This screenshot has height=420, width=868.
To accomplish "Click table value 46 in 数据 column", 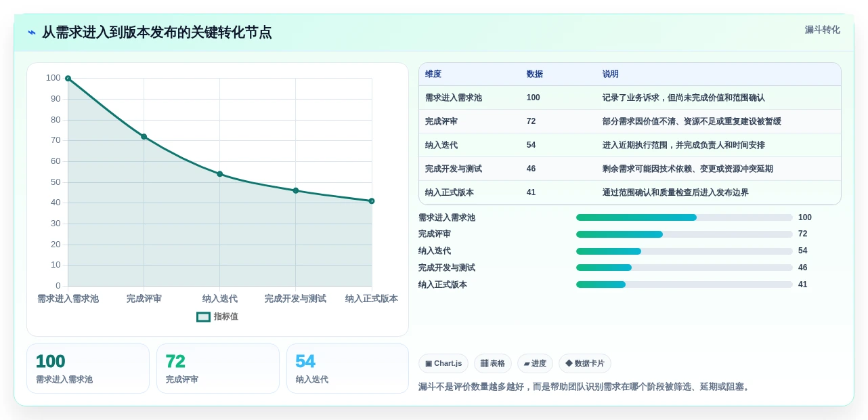I will point(531,169).
